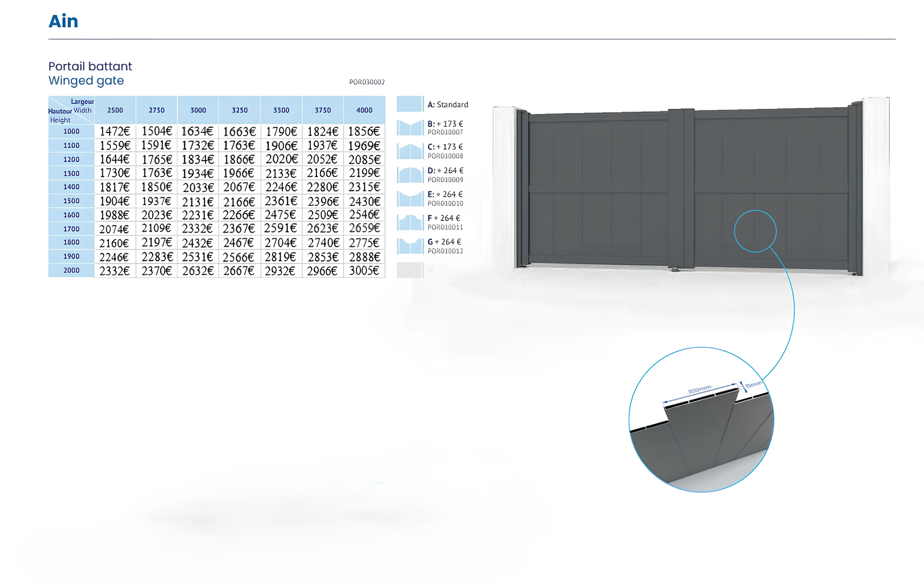Pick gate shape F icon (+264 €)
924x586 pixels.
[410, 223]
